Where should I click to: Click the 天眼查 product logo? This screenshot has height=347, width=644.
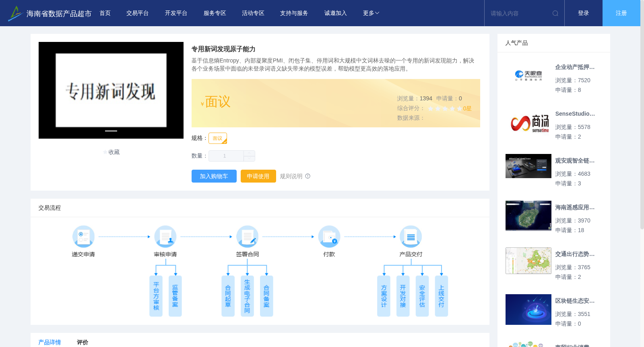pos(528,75)
